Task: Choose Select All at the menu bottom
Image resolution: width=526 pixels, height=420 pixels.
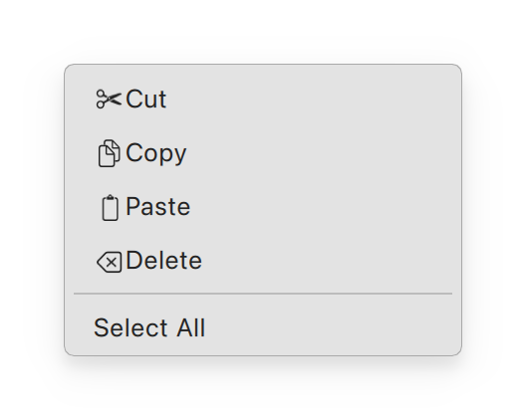Action: (x=263, y=327)
